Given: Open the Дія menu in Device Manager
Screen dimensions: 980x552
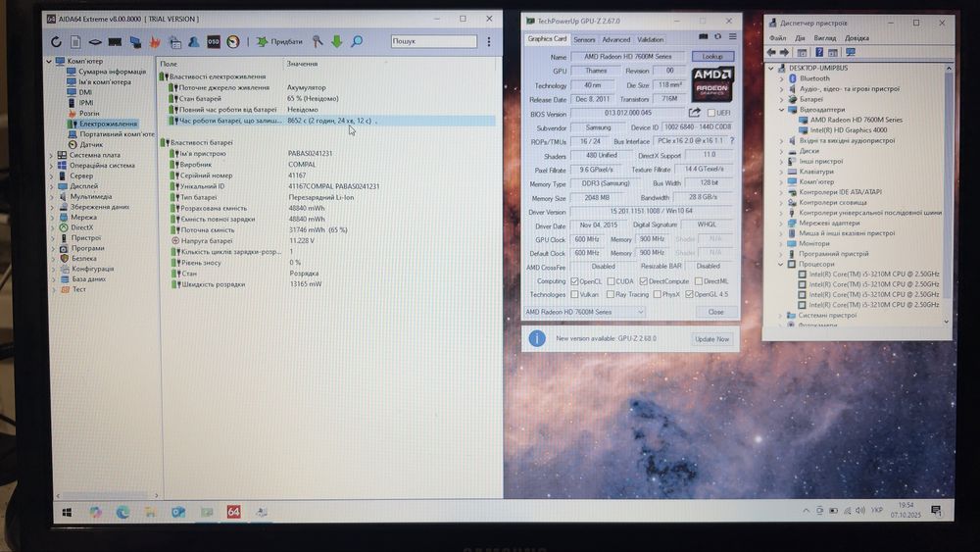Looking at the screenshot, I should [x=800, y=38].
